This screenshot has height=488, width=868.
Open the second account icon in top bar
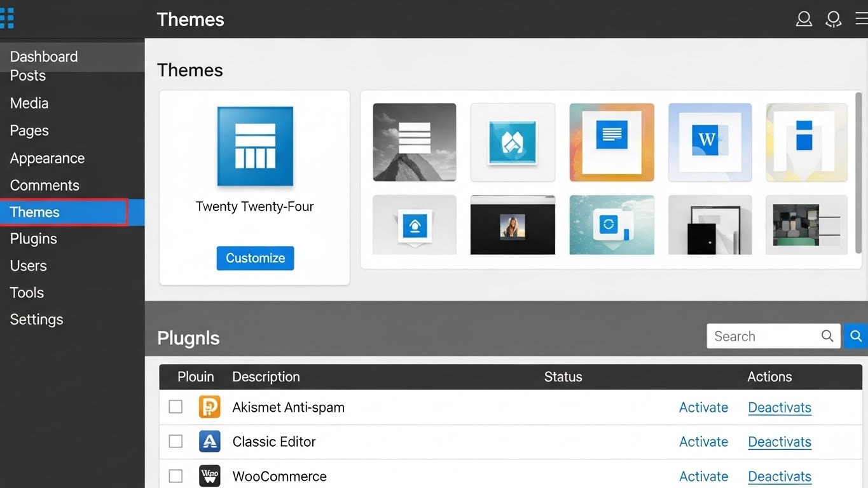point(833,19)
